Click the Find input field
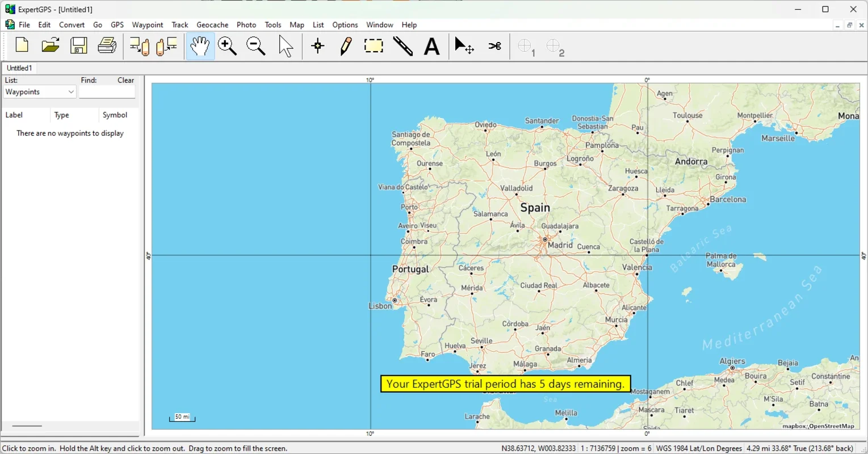Screen dimensions: 868x454 [x=107, y=92]
